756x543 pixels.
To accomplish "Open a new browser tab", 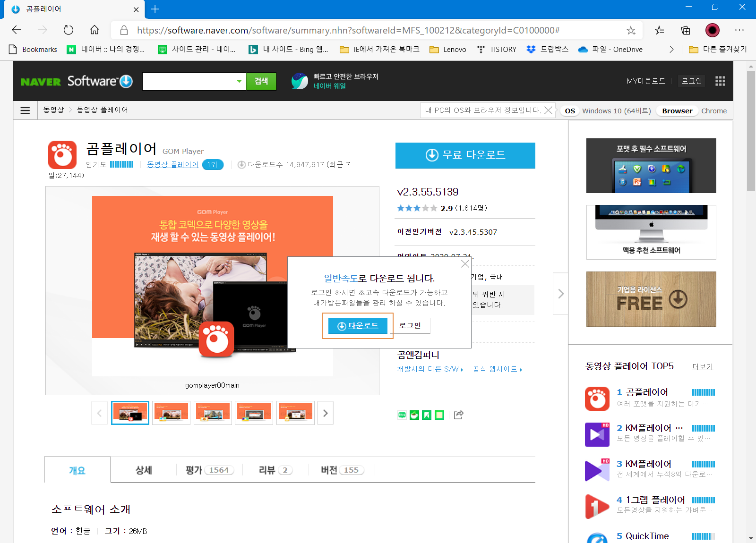I will (155, 9).
